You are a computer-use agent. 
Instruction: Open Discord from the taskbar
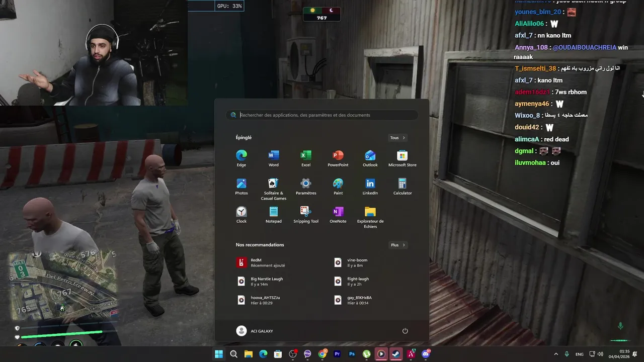[426, 354]
